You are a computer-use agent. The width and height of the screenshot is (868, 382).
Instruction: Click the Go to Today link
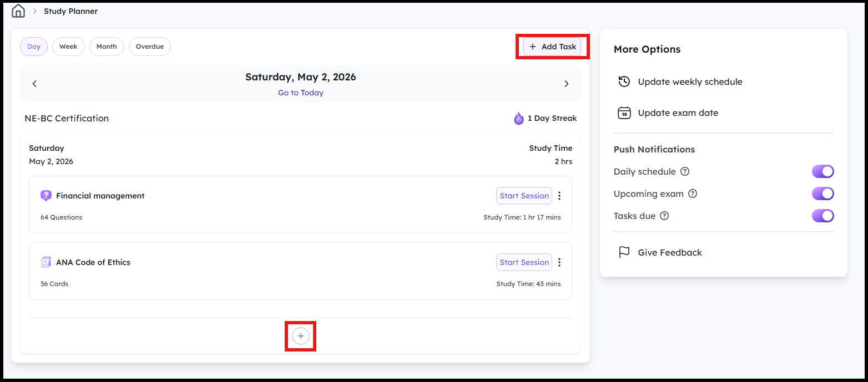tap(301, 93)
